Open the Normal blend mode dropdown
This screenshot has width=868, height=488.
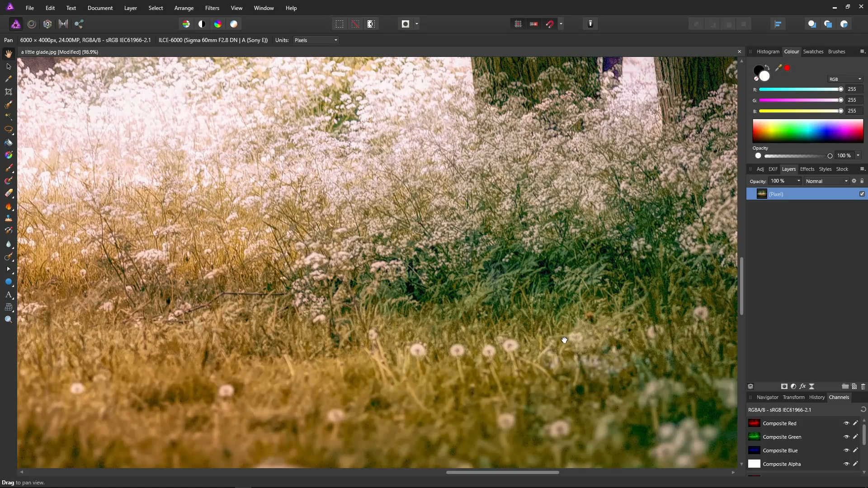coord(826,181)
